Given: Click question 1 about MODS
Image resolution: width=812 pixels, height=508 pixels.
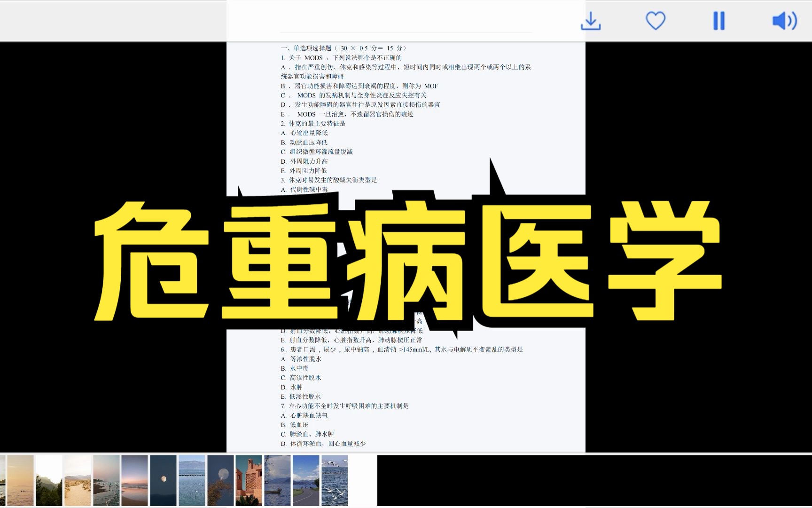Looking at the screenshot, I should [341, 58].
